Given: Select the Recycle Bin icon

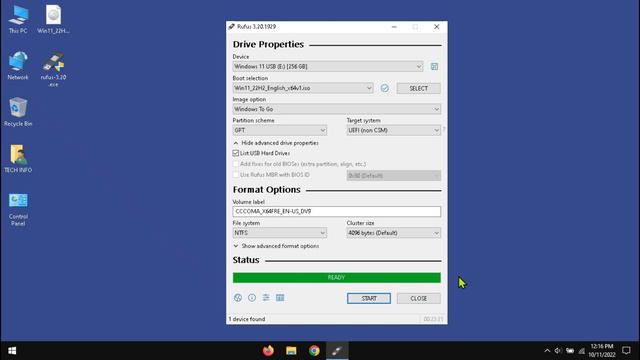Looking at the screenshot, I should click(x=18, y=112).
